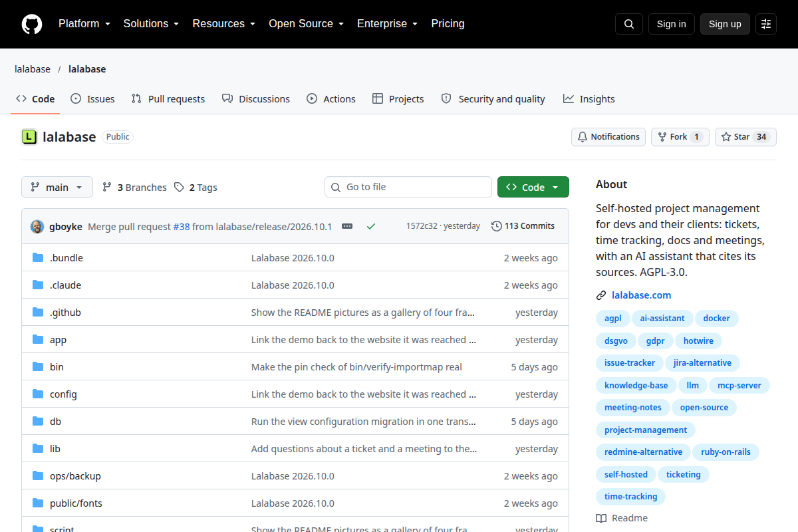The height and width of the screenshot is (532, 798).
Task: Select the mcp-server topic tag
Action: pyautogui.click(x=739, y=386)
